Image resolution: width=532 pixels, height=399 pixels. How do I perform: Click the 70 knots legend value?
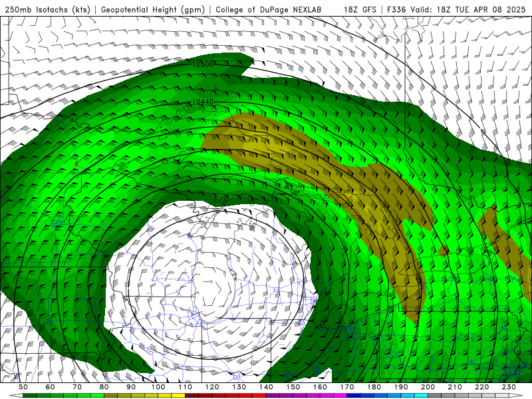click(77, 387)
